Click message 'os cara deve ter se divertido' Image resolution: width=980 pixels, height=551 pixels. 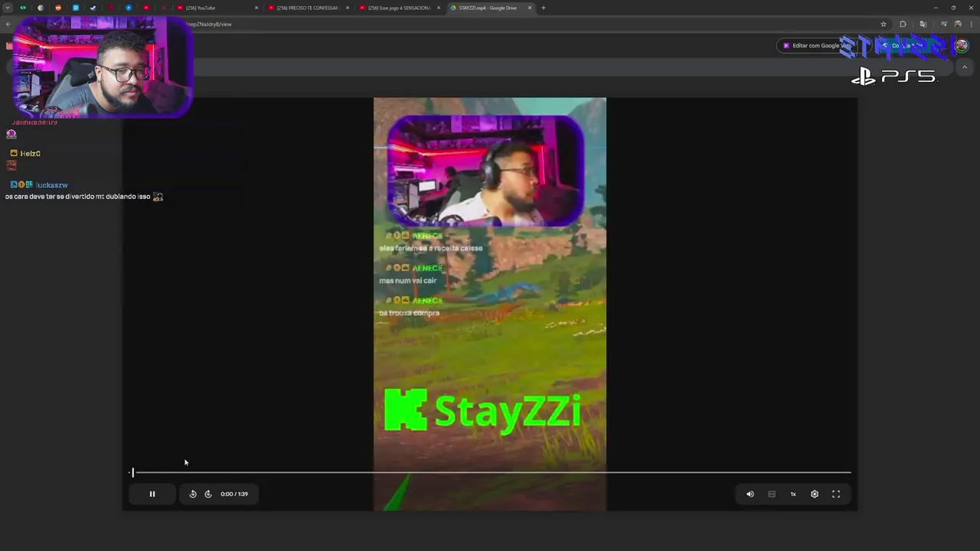click(77, 197)
